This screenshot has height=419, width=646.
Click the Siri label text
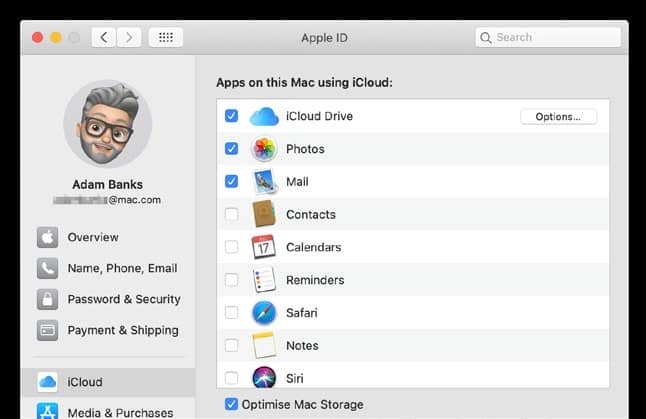(295, 378)
